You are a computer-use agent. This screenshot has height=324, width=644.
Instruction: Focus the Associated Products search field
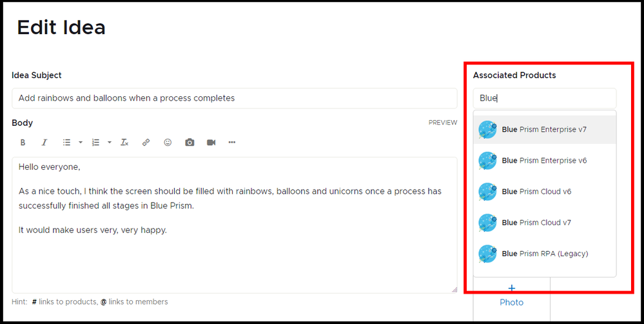545,98
